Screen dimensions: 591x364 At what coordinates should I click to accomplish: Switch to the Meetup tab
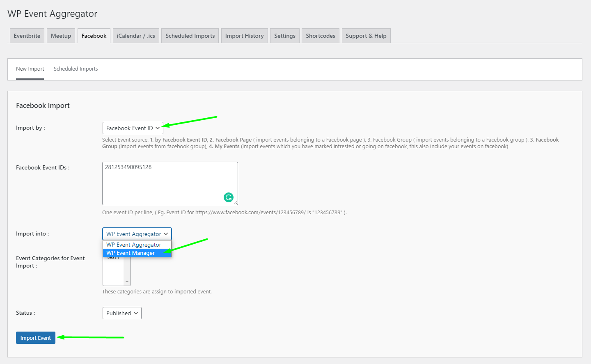(x=61, y=36)
